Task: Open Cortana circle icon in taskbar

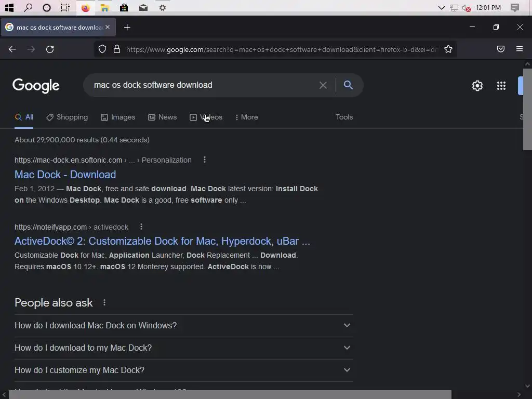Action: coord(47,7)
